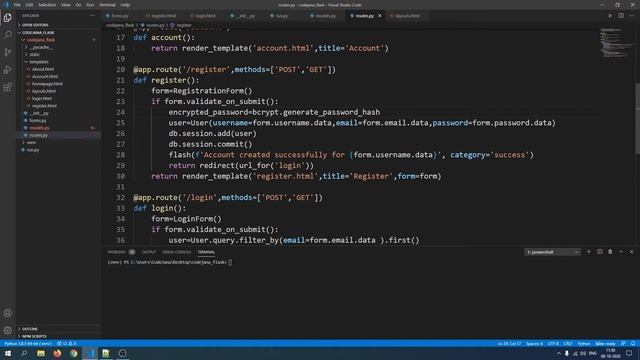640x360 pixels.
Task: Switch to the models.py editor tab
Action: tap(325, 16)
